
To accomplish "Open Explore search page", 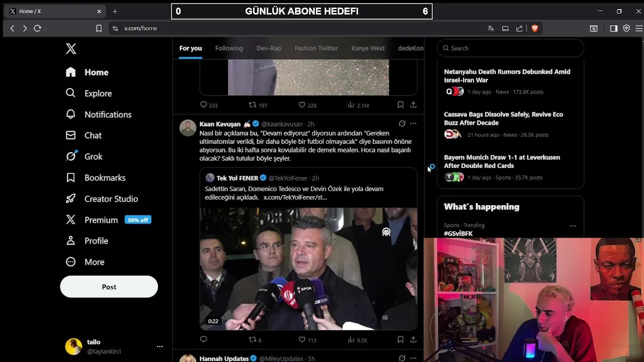I will point(89,94).
